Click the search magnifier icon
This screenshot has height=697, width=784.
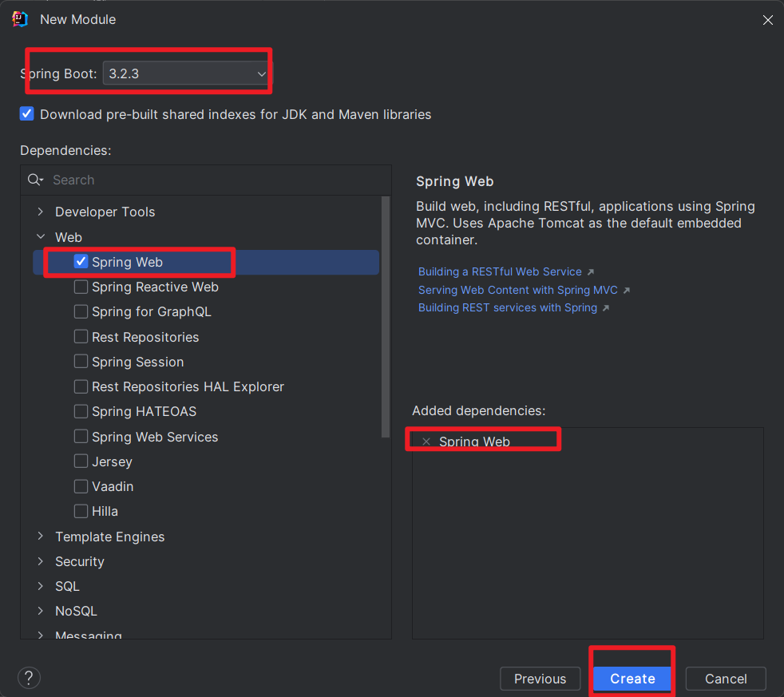pos(35,180)
